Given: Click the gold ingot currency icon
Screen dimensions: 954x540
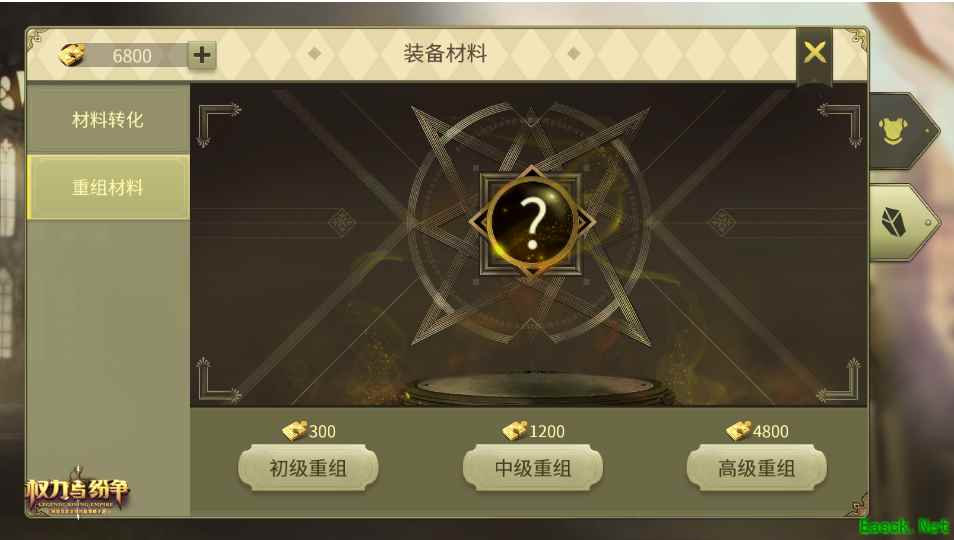Looking at the screenshot, I should [72, 55].
